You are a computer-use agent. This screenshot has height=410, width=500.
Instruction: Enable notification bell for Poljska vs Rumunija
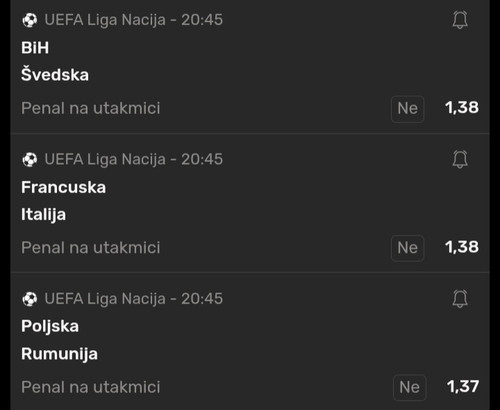tap(460, 298)
